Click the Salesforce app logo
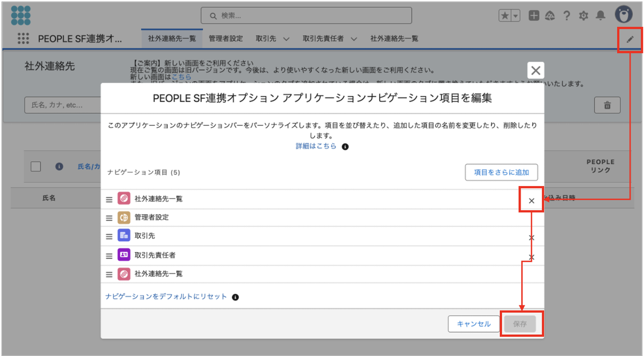Screen dimensions: 644x356 pyautogui.click(x=21, y=15)
